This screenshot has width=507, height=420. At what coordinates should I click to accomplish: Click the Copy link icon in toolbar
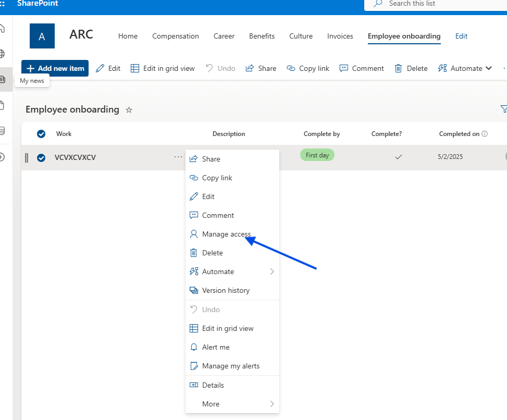pos(291,68)
